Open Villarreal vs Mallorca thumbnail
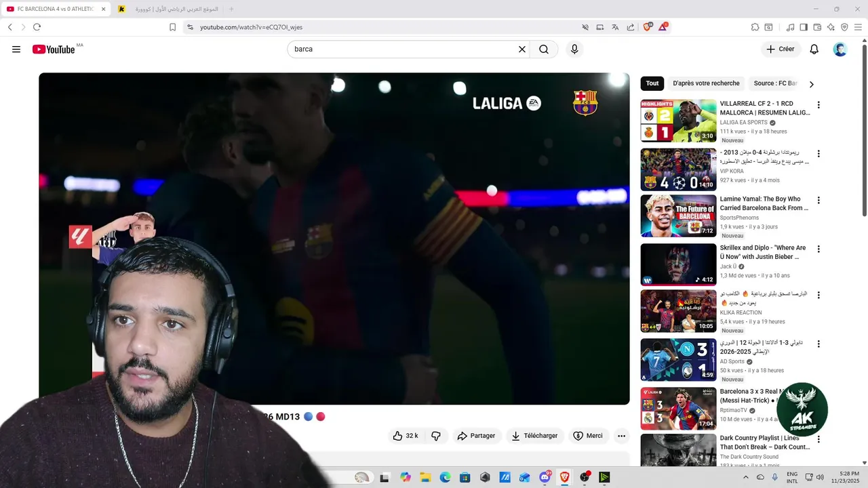Viewport: 868px width, 488px height. [x=678, y=121]
